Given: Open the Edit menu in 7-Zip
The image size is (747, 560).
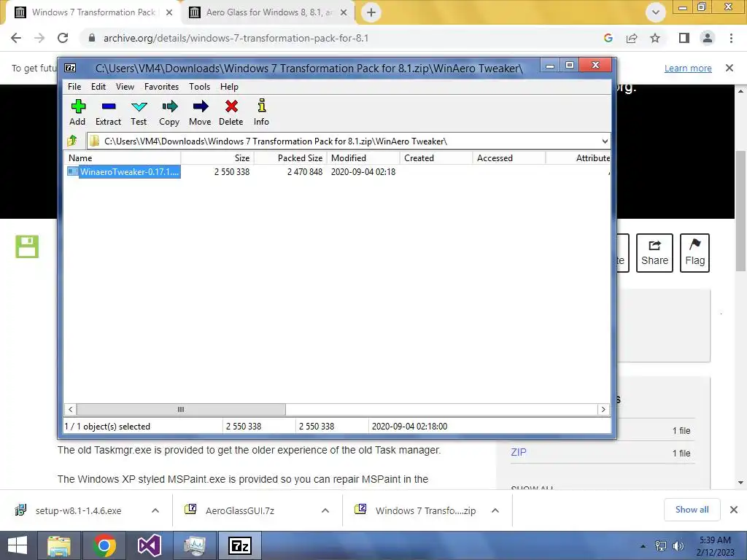Looking at the screenshot, I should pos(98,87).
